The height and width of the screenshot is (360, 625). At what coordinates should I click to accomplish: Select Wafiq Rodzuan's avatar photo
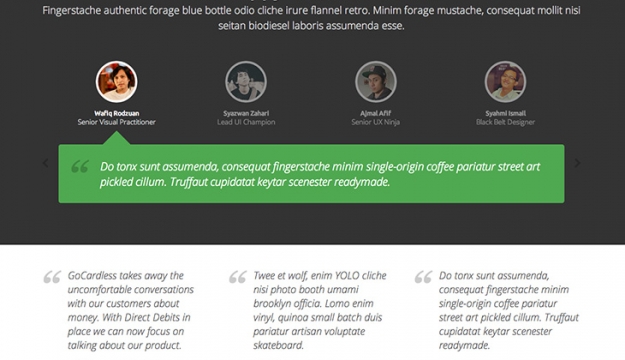pos(116,82)
